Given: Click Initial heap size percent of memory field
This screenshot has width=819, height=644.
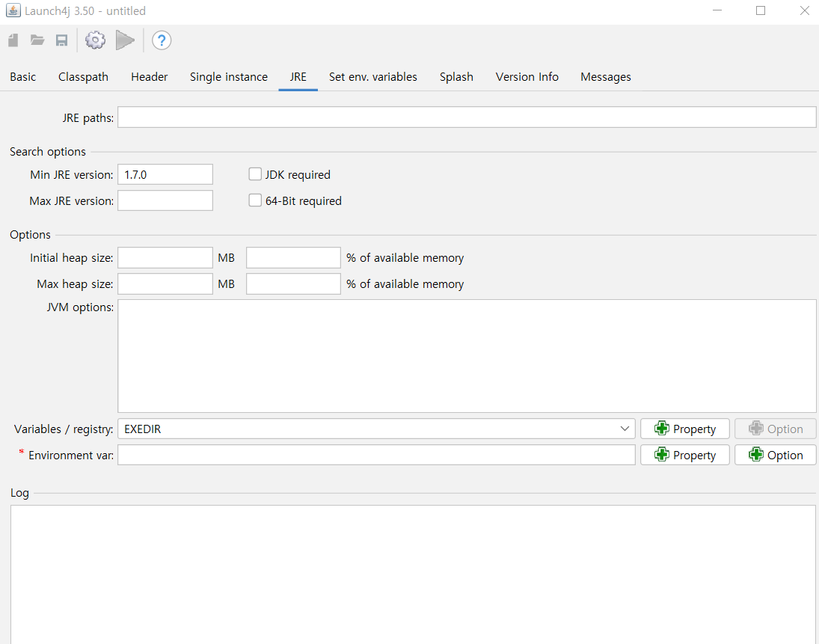Looking at the screenshot, I should 293,257.
